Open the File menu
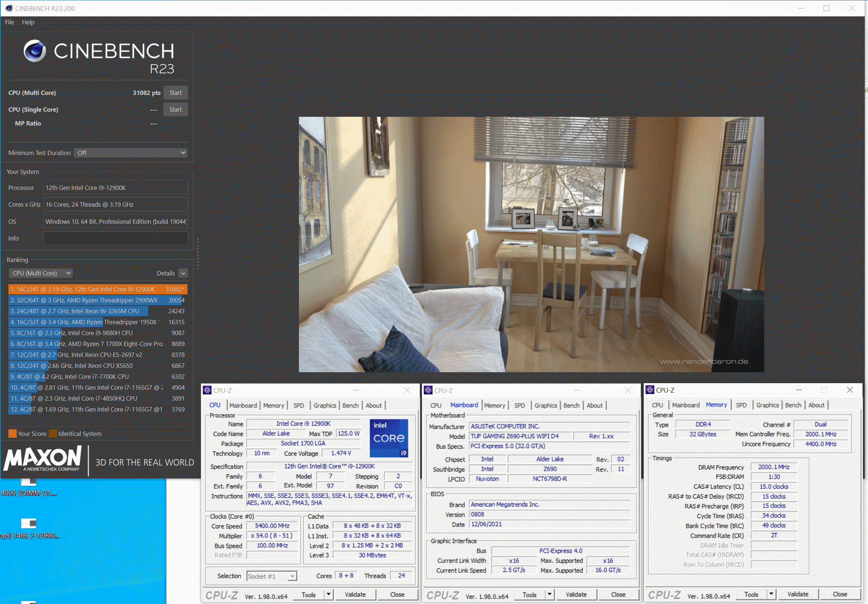This screenshot has height=604, width=868. coord(10,22)
